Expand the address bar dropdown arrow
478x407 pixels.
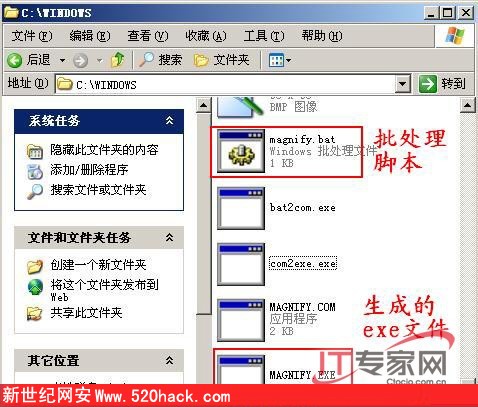(x=403, y=84)
